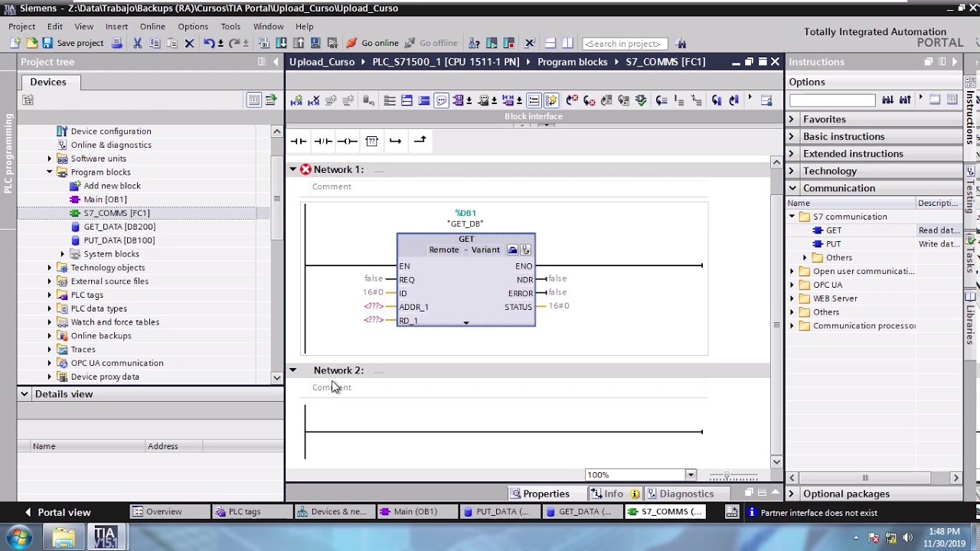Expand the Open user communication folder
The image size is (980, 551).
(792, 271)
